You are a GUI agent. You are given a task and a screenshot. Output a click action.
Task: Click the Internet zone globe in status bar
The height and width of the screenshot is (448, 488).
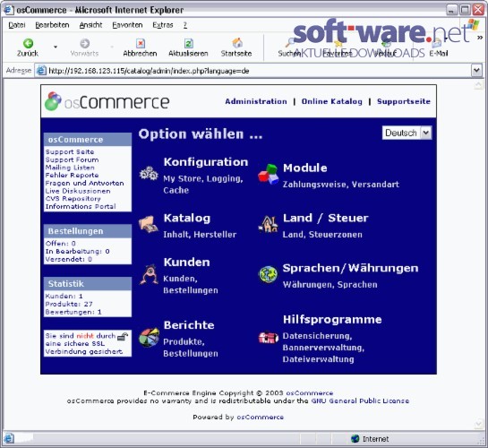click(355, 439)
